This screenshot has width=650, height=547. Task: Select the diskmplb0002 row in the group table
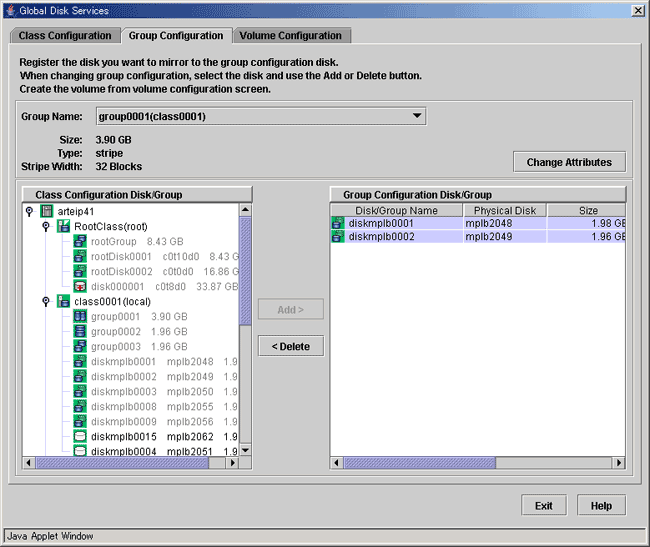pyautogui.click(x=478, y=236)
